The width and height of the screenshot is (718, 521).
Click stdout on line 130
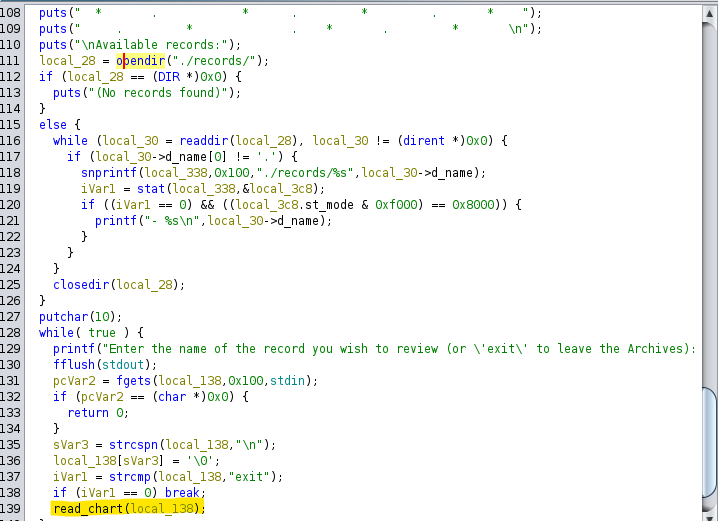pos(123,365)
